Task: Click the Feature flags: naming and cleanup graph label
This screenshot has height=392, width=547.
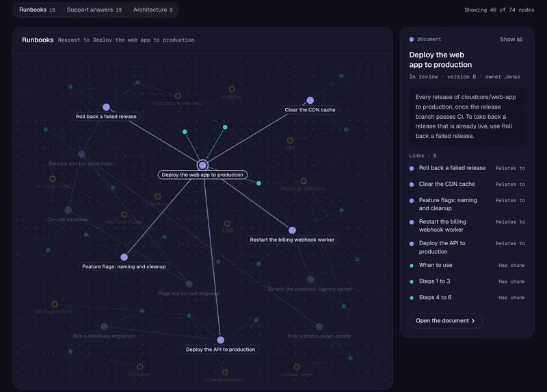Action: coord(124,266)
